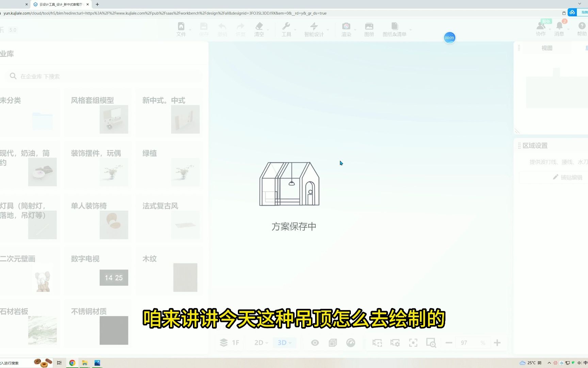The height and width of the screenshot is (368, 588).
Task: Select the 清空 (Clear) eraser icon
Action: (259, 26)
